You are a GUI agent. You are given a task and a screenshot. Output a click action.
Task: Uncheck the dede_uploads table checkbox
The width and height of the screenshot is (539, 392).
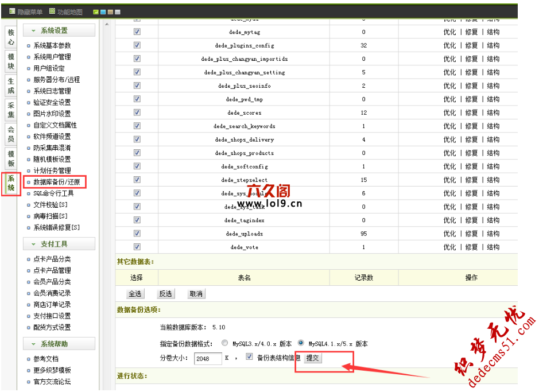click(137, 234)
